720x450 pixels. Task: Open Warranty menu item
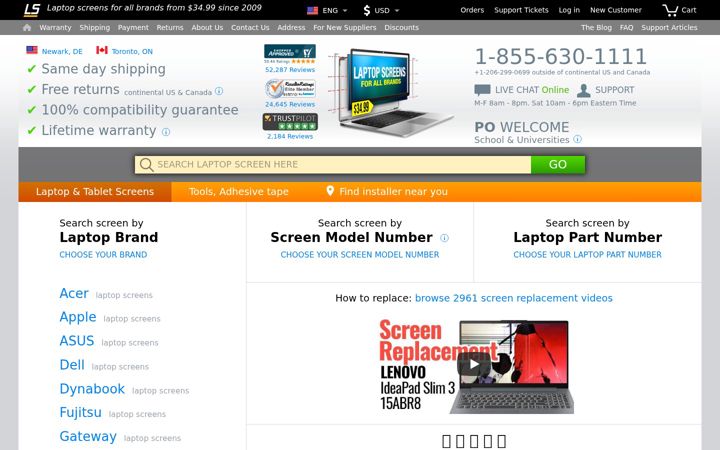tap(55, 28)
